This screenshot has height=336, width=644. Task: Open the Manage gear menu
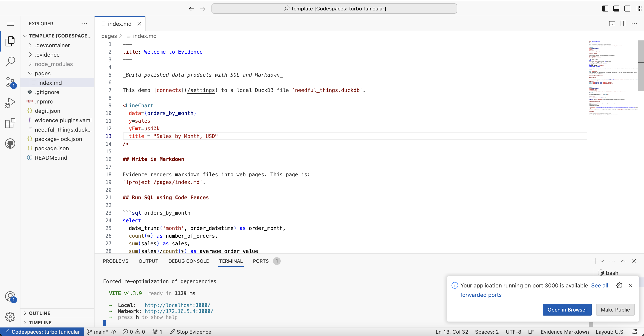point(10,317)
